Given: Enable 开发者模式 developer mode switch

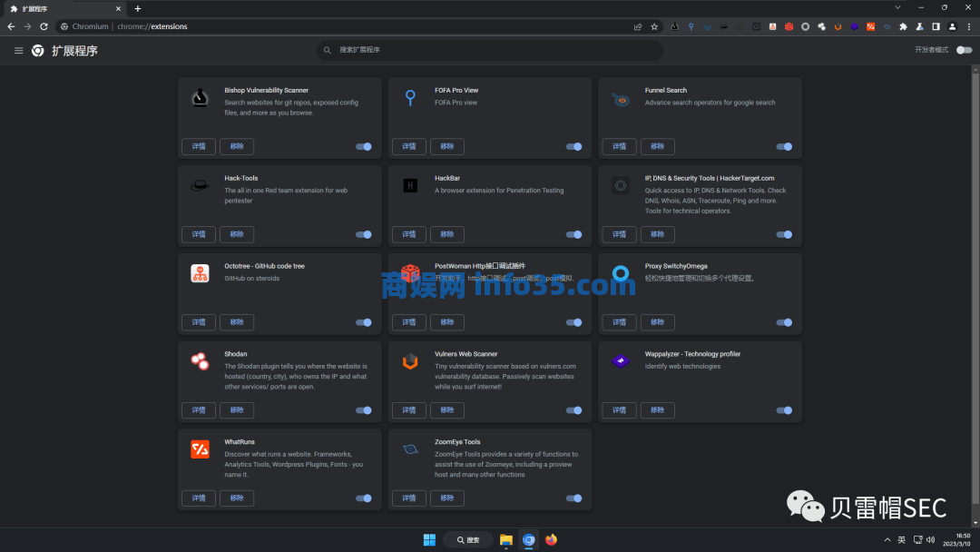Looking at the screenshot, I should (965, 50).
